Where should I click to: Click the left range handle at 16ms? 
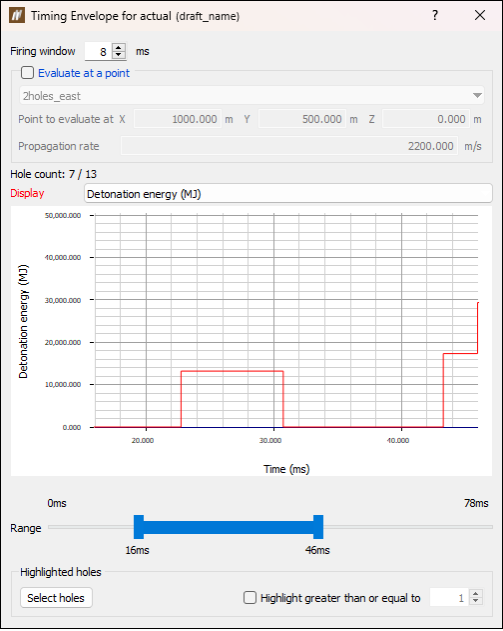pyautogui.click(x=139, y=527)
